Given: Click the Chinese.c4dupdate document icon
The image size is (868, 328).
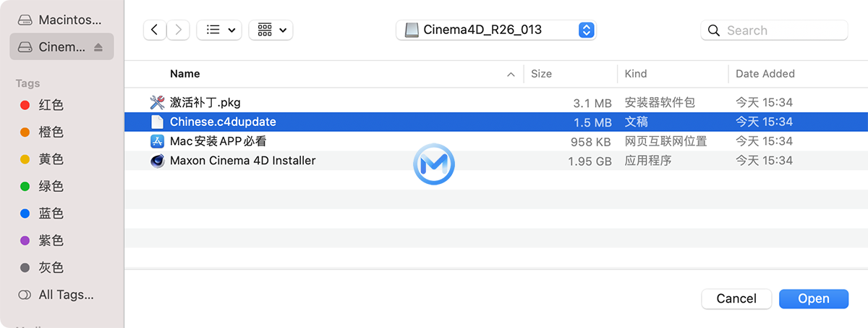Looking at the screenshot, I should [157, 122].
